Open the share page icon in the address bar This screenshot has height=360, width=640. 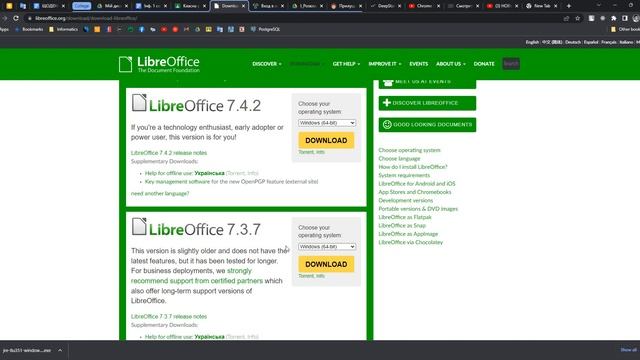pos(567,18)
